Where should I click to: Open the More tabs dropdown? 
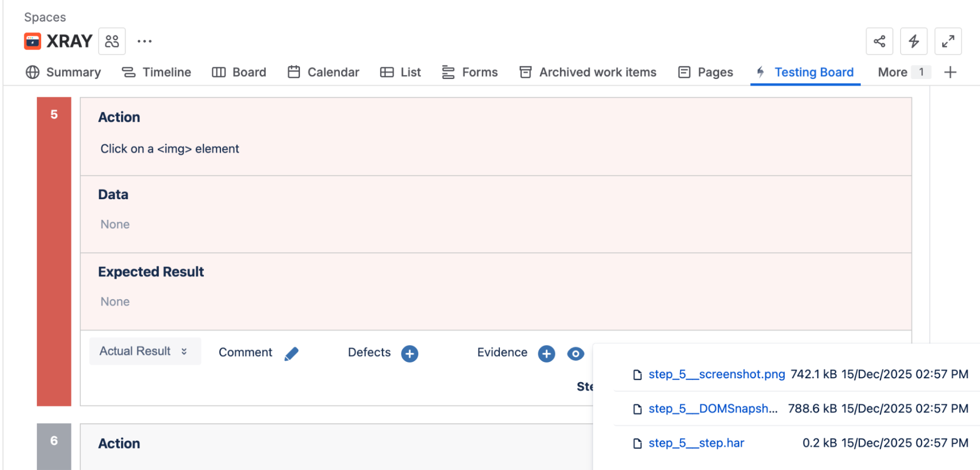click(901, 72)
